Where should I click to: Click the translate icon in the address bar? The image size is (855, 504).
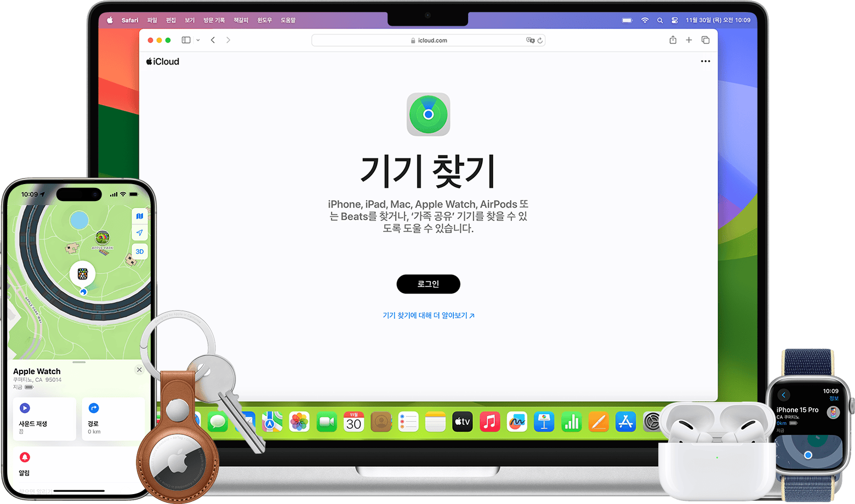530,40
